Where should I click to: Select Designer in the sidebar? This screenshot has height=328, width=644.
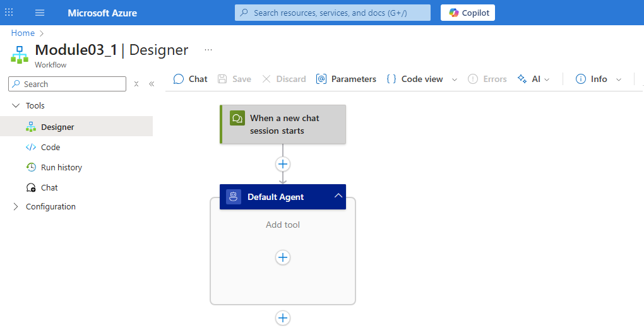point(76,126)
